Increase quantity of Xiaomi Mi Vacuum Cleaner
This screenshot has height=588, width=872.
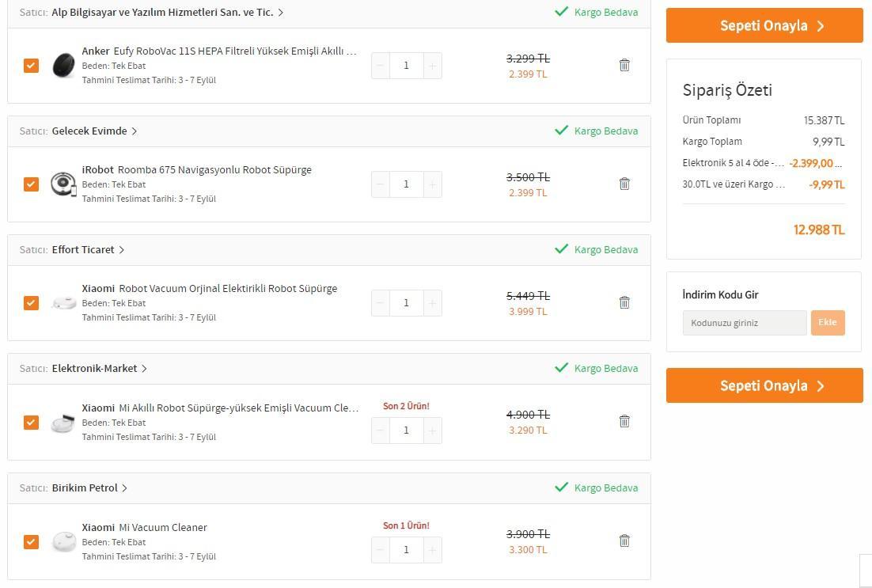click(x=433, y=549)
